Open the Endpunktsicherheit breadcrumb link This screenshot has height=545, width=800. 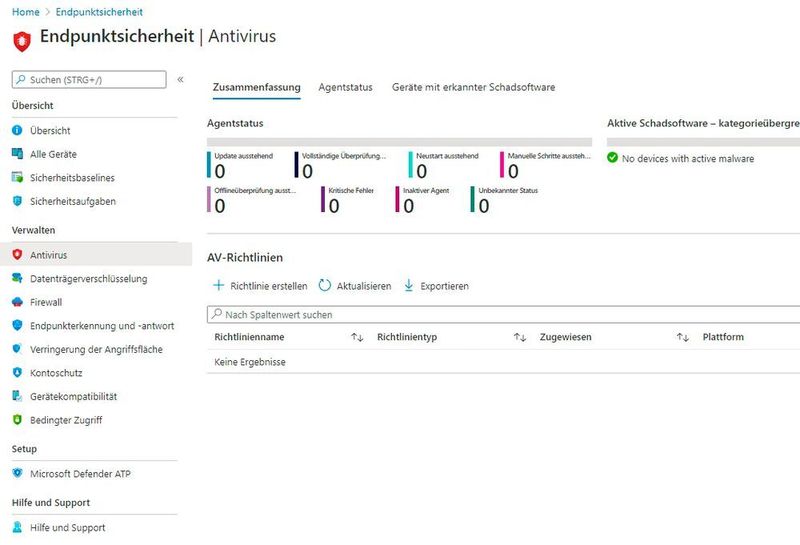coord(99,12)
